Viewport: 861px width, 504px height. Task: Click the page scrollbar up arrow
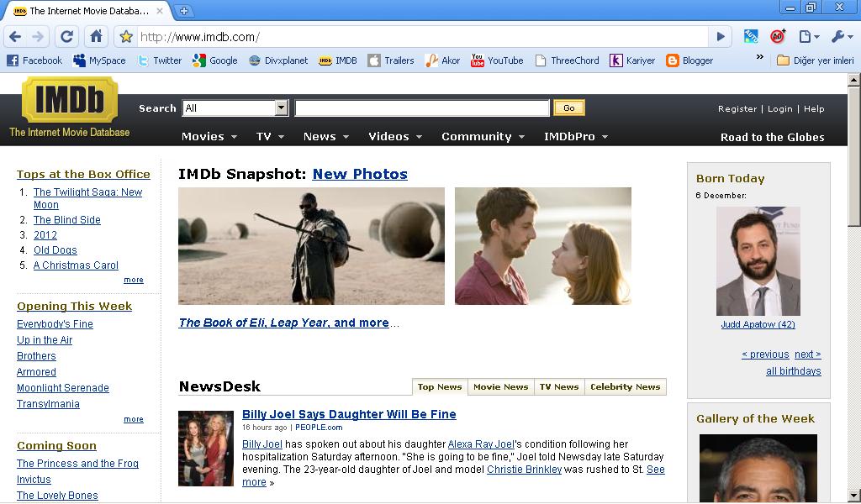coord(854,80)
